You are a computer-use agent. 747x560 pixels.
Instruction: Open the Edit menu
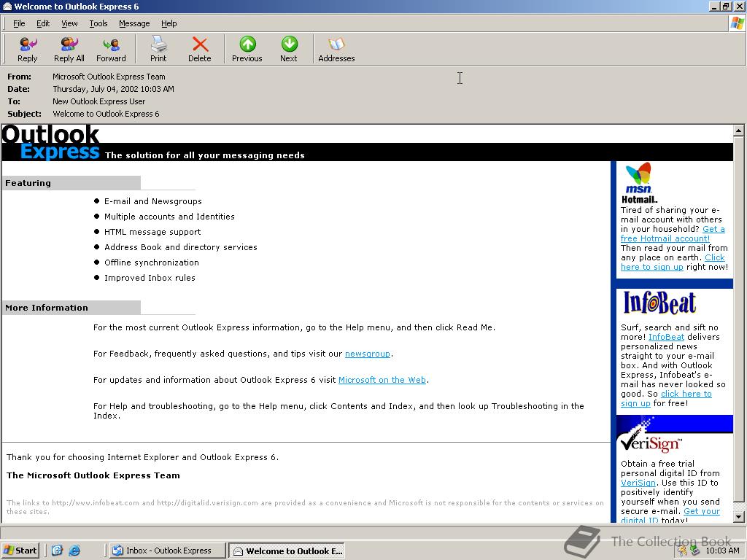(x=43, y=23)
